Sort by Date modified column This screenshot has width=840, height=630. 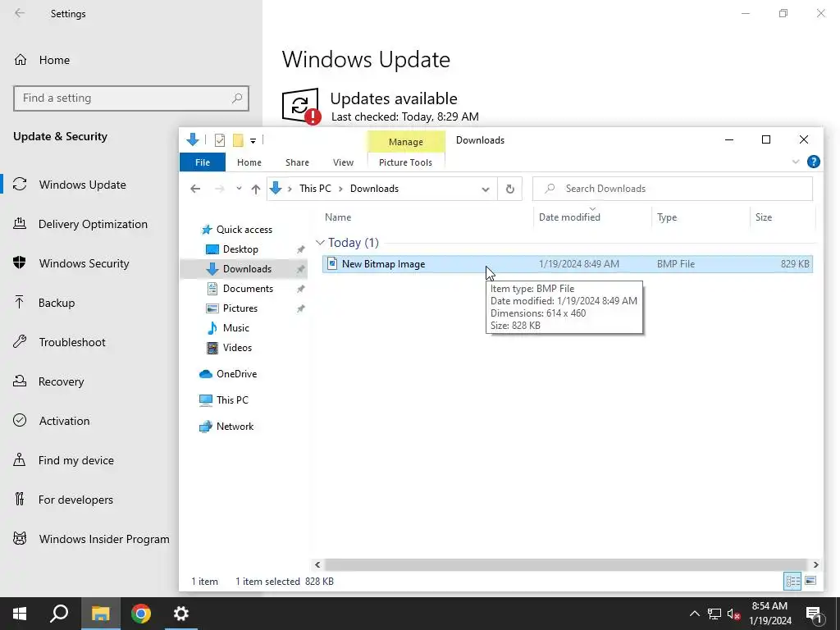pyautogui.click(x=569, y=217)
